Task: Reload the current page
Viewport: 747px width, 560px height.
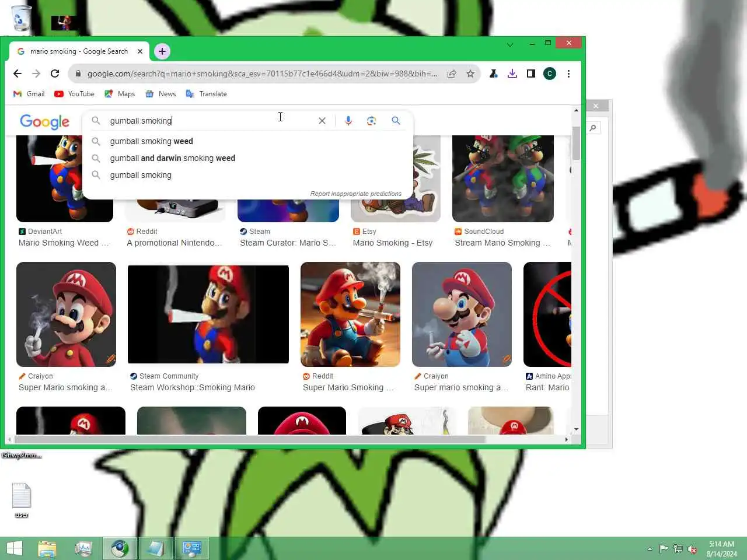Action: point(55,73)
